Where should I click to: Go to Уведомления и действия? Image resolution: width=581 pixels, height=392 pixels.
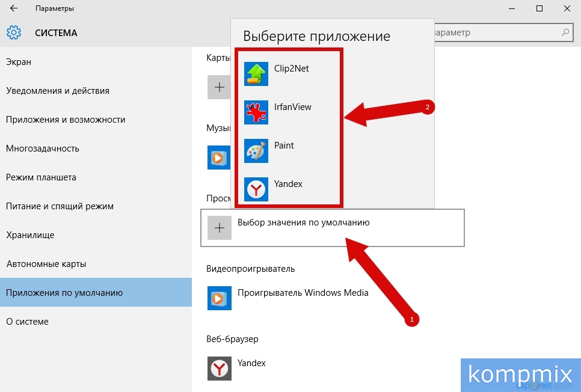tap(96, 90)
